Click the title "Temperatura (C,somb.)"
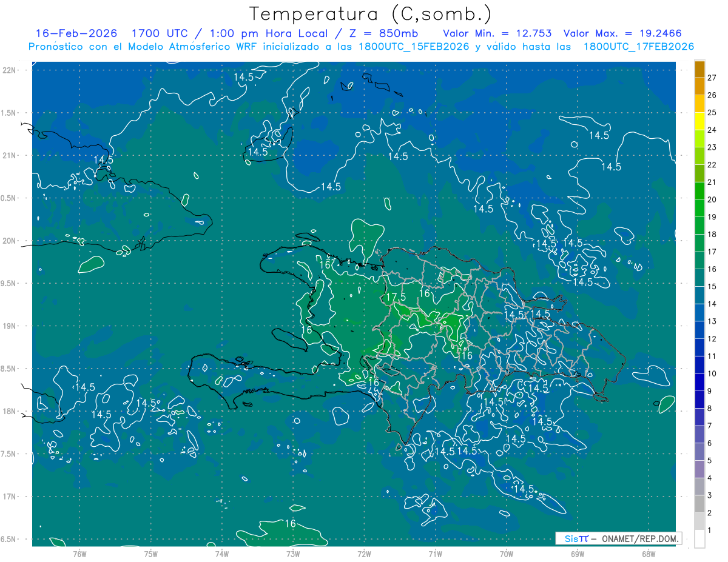Screen dimensions: 728x562 [371, 15]
